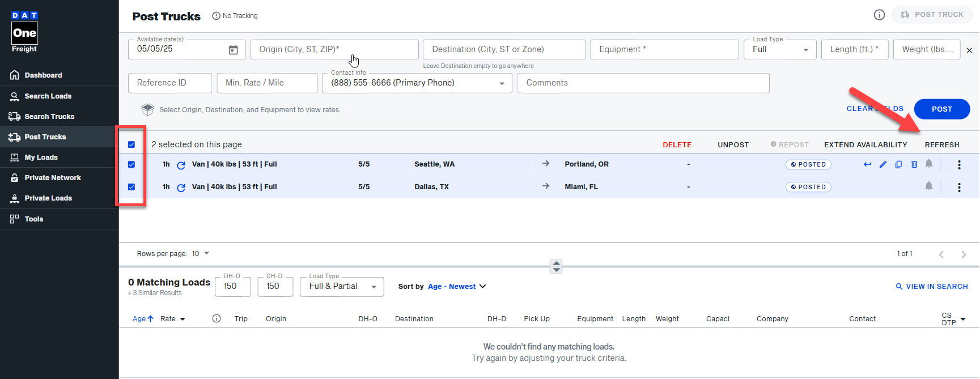Click DELETE for selected postings
The image size is (980, 379).
[677, 145]
